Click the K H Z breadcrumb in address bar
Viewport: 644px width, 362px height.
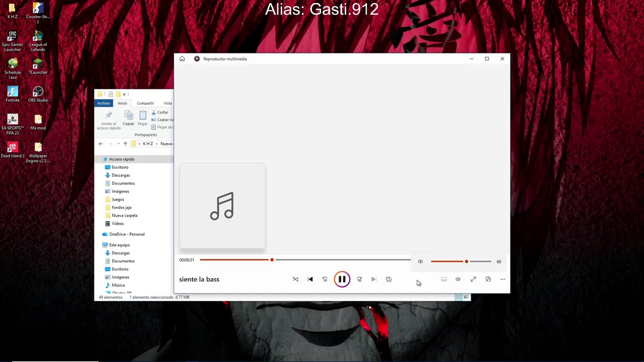pyautogui.click(x=148, y=144)
